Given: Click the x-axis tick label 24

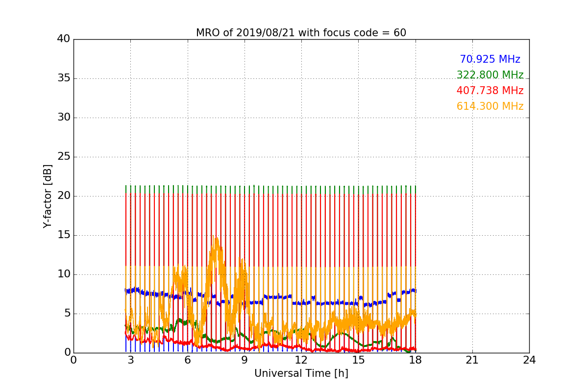Looking at the screenshot, I should tap(529, 360).
